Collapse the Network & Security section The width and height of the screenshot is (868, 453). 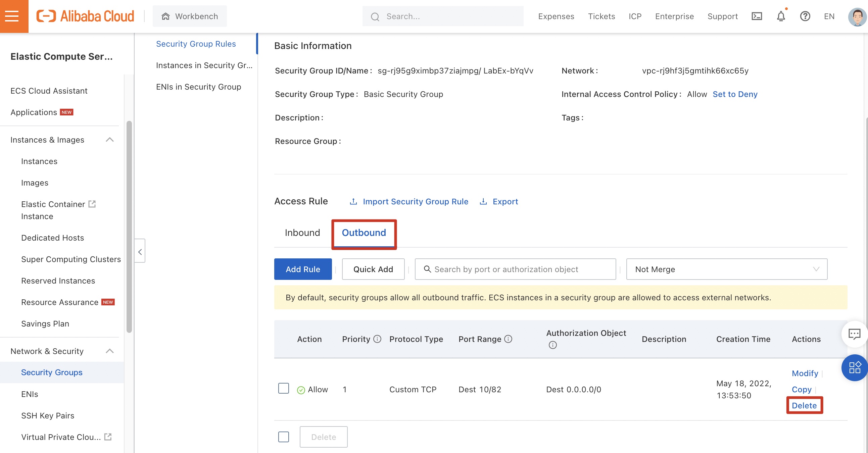(109, 351)
